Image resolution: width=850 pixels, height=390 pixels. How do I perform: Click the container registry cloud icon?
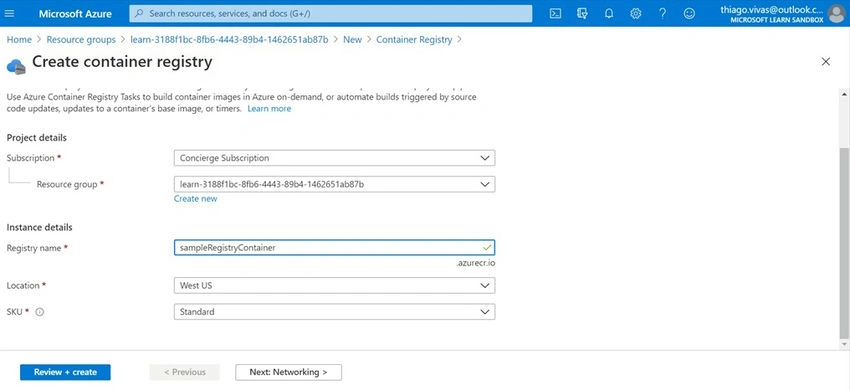16,67
